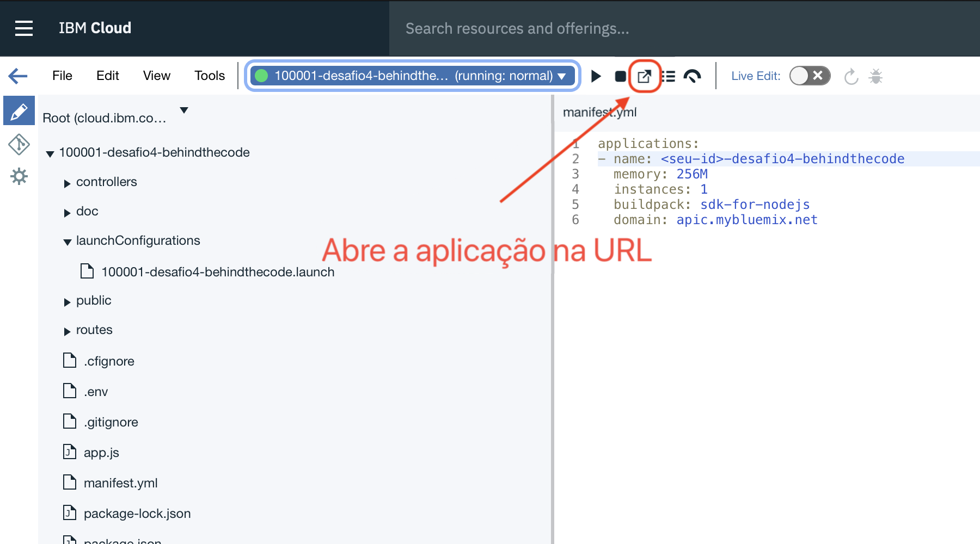
Task: Click the applications: first line
Action: (648, 144)
